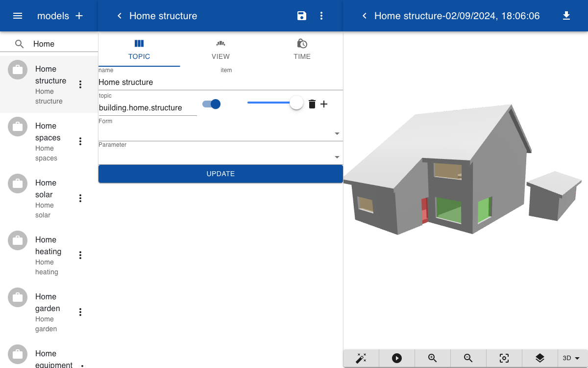Delete the building.home.structure topic

tap(312, 104)
